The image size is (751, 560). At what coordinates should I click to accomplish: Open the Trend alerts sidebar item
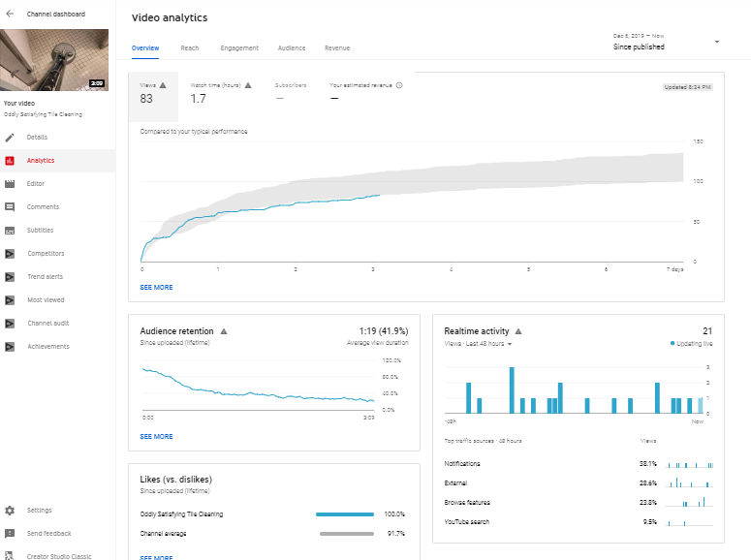coord(45,277)
